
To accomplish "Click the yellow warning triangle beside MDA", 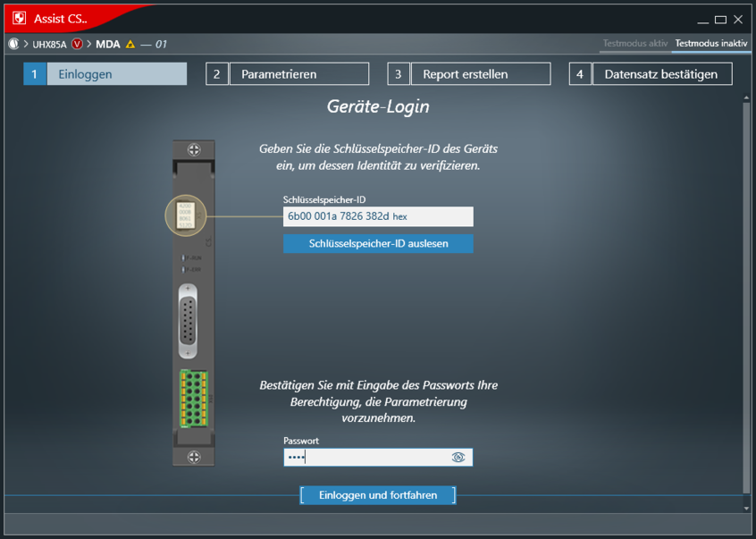I will click(x=130, y=44).
